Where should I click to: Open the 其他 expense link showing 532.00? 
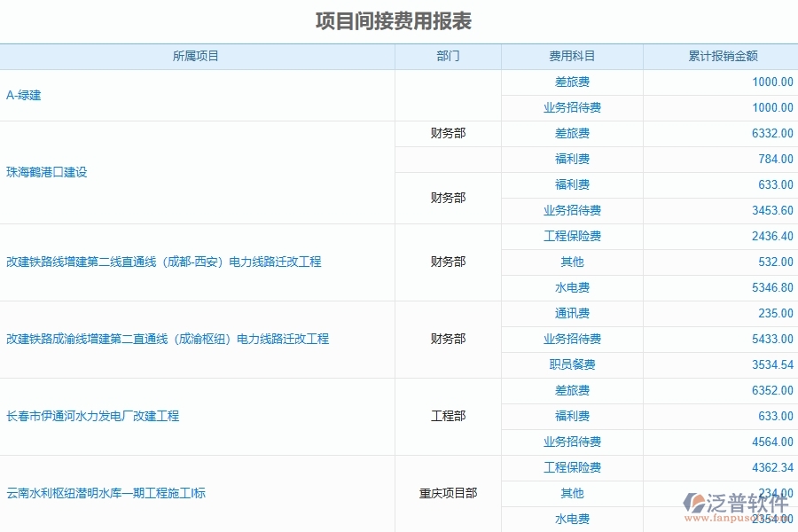pyautogui.click(x=572, y=262)
